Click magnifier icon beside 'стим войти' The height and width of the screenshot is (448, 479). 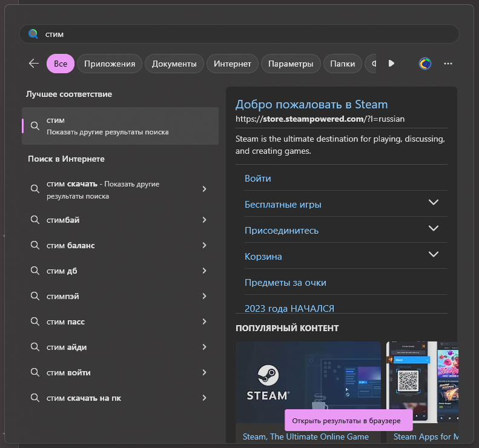[x=35, y=372]
